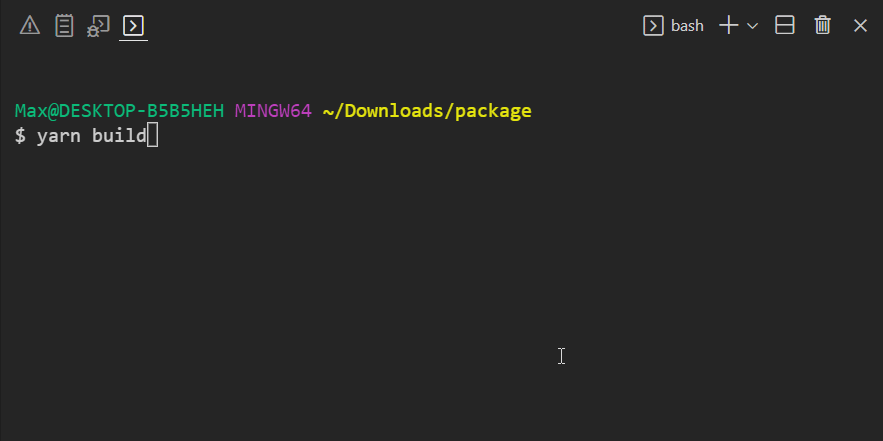Open the Problems panel warning icon
This screenshot has height=441, width=883.
[x=30, y=26]
